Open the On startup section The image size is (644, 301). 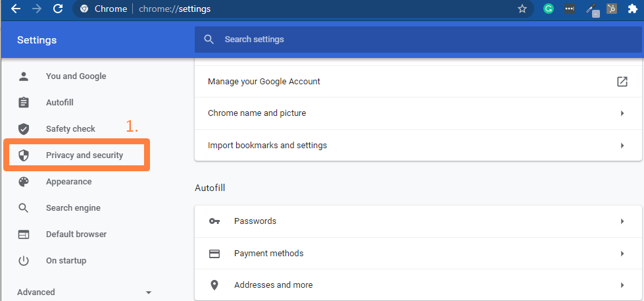click(x=66, y=261)
